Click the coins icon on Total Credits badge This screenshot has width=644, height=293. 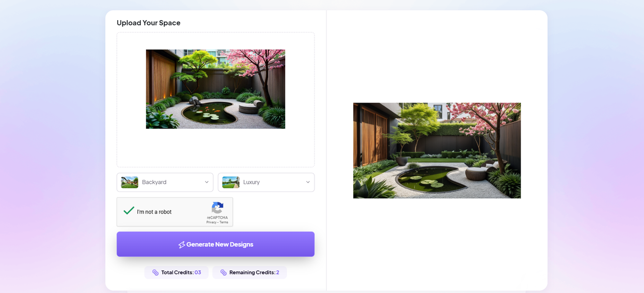155,272
